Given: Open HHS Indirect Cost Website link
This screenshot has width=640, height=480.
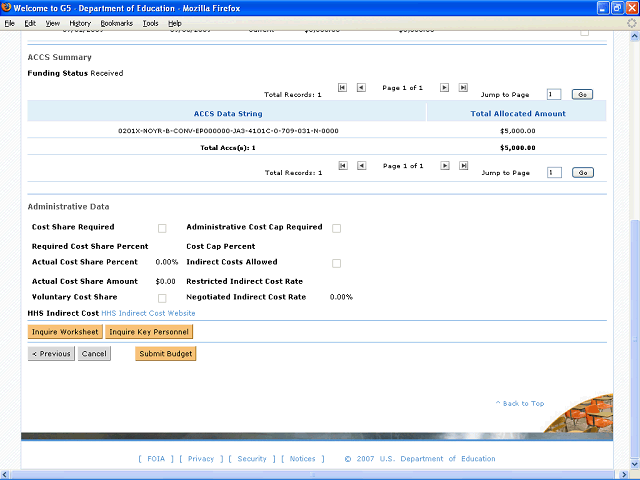Looking at the screenshot, I should (x=148, y=313).
